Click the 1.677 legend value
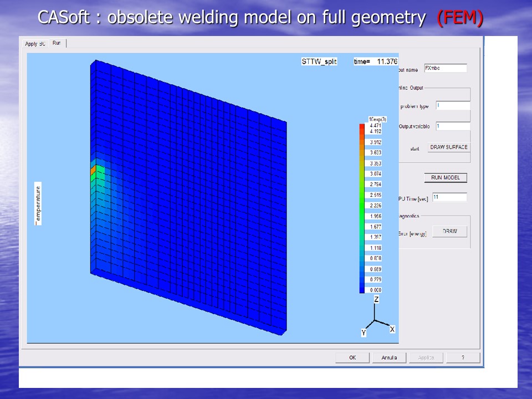Viewport: 532px width, 399px height. coord(376,227)
